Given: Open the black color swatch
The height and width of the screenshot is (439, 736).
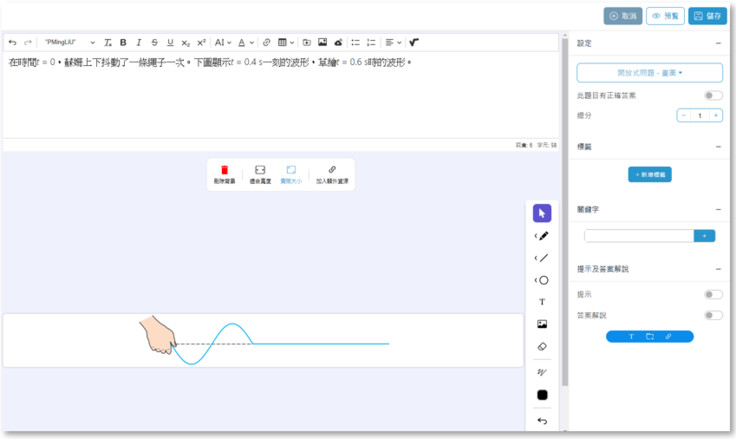Looking at the screenshot, I should coord(542,395).
